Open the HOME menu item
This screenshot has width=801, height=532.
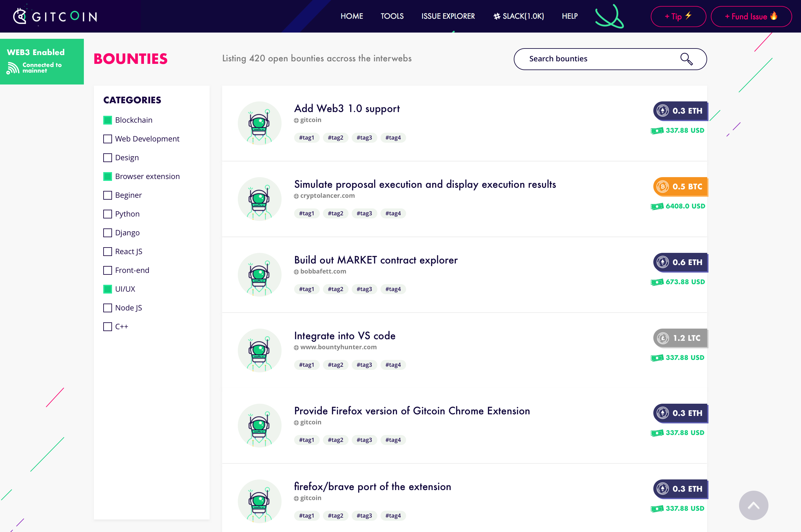point(351,16)
